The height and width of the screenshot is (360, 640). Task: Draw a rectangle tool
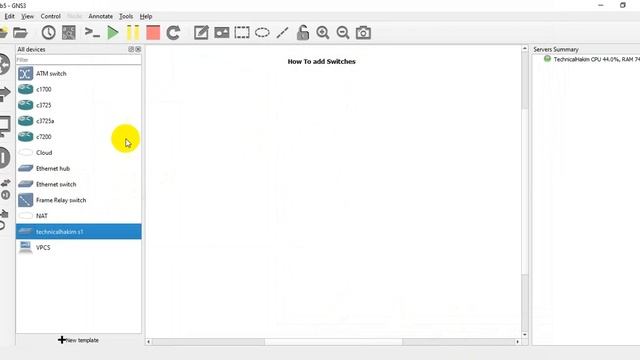242,33
